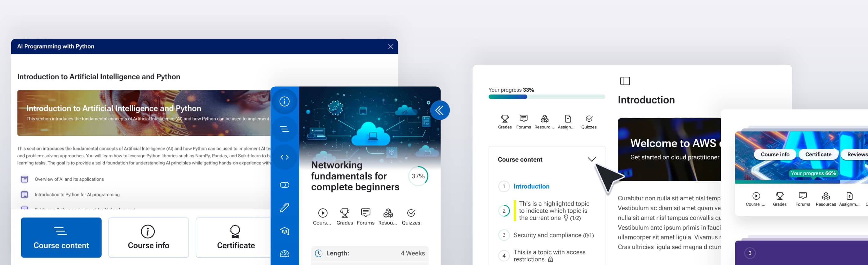Viewport: 868px width, 265px height.
Task: Open Forums under the 33% progress bar
Action: point(523,122)
